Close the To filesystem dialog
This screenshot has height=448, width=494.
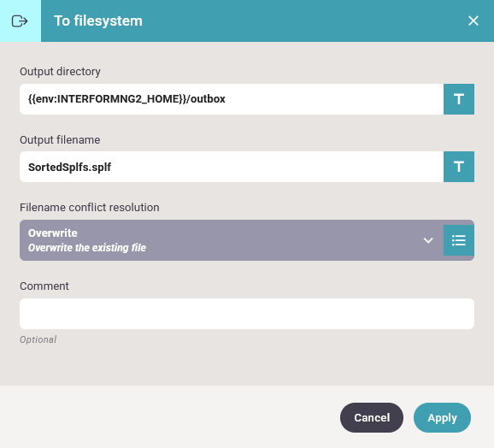coord(473,21)
